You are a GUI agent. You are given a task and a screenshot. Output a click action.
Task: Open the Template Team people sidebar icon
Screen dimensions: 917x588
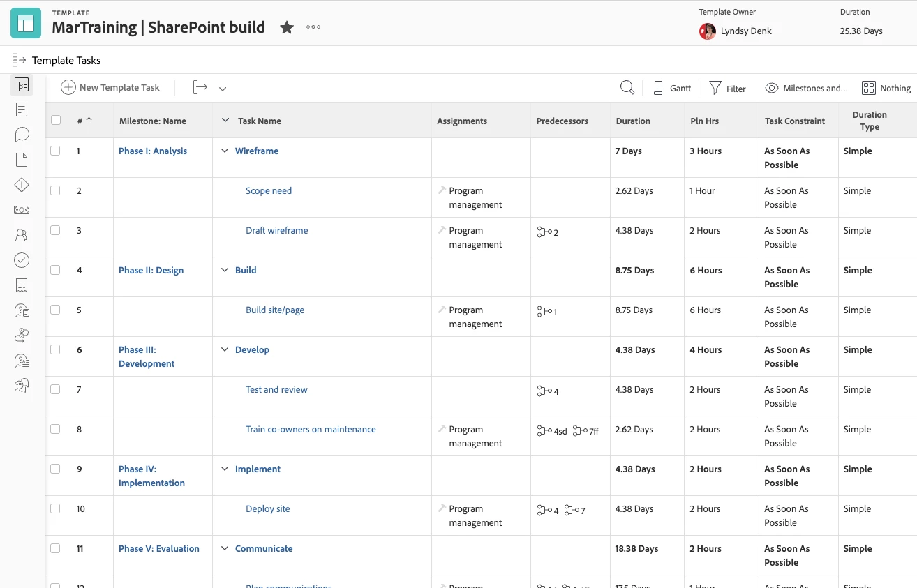(x=22, y=235)
